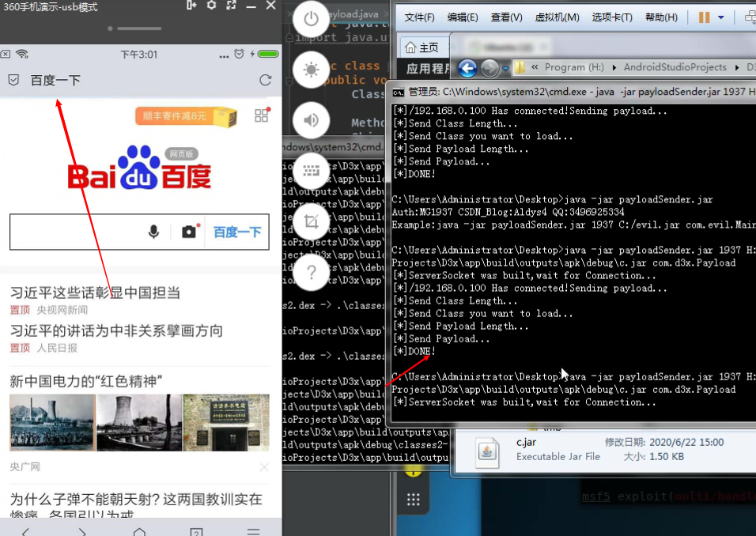Open the 虚拟机(M) menu
756x536 pixels.
point(557,17)
